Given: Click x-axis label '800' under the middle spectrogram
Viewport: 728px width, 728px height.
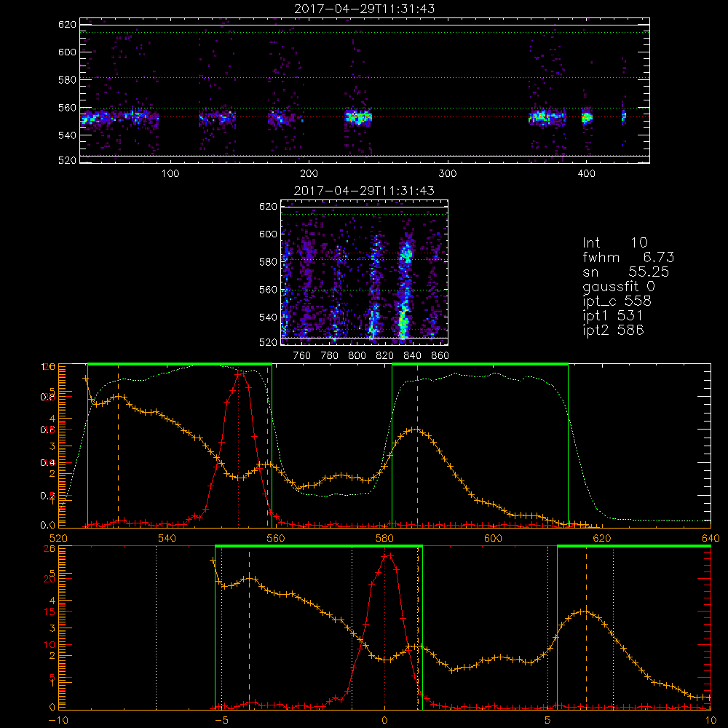Looking at the screenshot, I should pyautogui.click(x=357, y=356).
